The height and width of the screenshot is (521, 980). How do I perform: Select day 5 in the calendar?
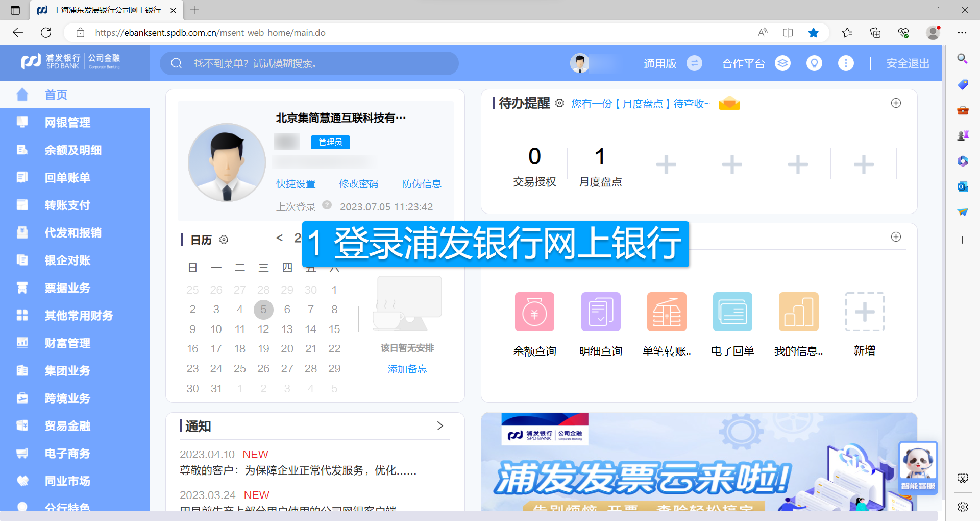point(263,310)
